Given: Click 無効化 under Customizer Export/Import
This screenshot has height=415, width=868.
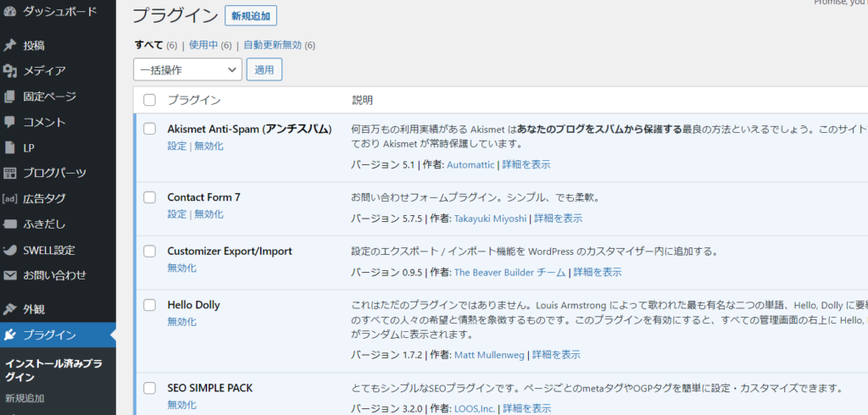Looking at the screenshot, I should (x=182, y=268).
